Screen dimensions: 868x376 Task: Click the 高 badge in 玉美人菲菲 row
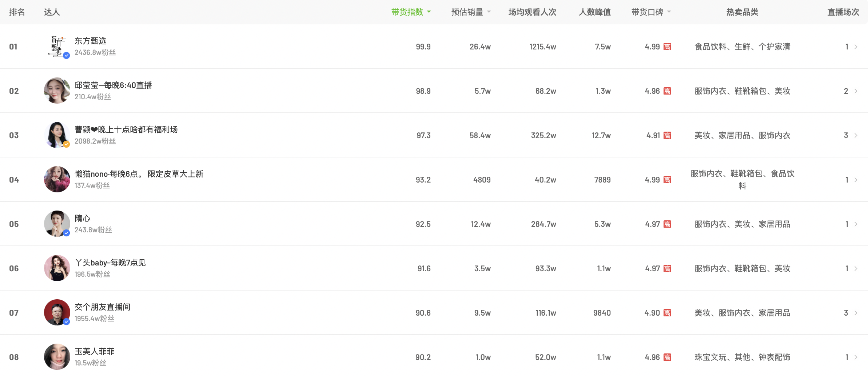(x=667, y=357)
